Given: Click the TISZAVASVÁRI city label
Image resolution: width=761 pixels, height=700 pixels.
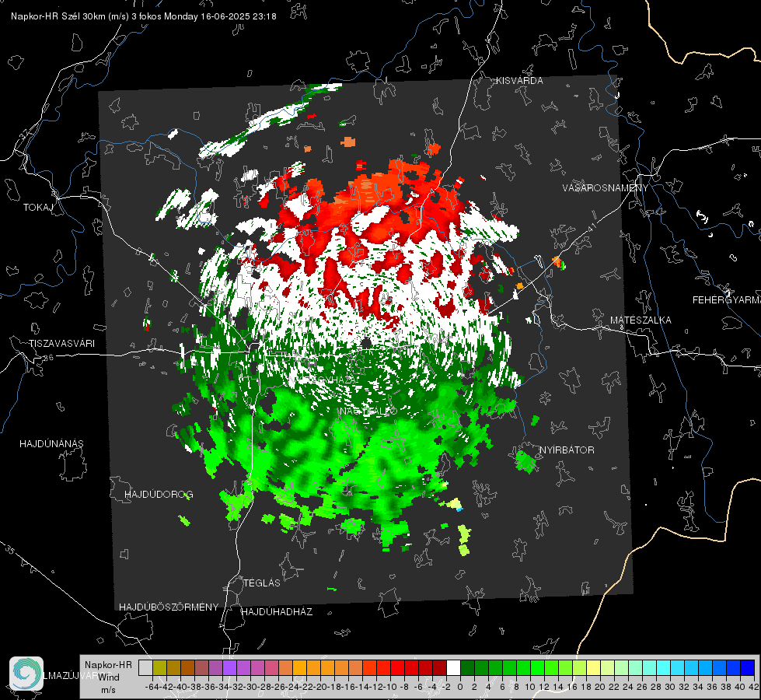Looking at the screenshot, I should click(x=61, y=344).
